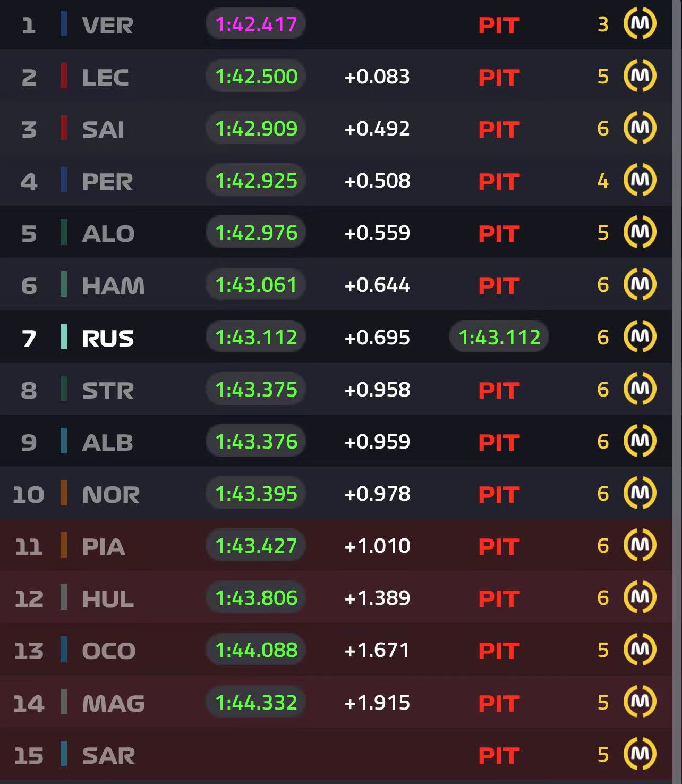The image size is (682, 784).
Task: Click the gap +1.389 for HUL
Action: 377,598
